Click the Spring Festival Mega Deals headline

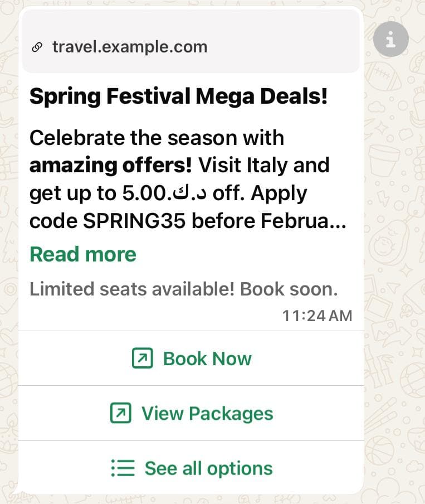pyautogui.click(x=179, y=95)
